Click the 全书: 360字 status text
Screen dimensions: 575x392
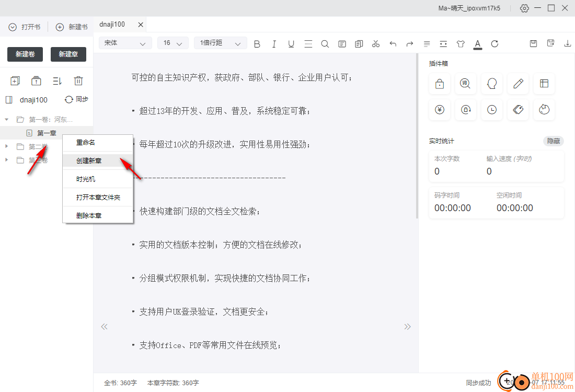[120, 383]
